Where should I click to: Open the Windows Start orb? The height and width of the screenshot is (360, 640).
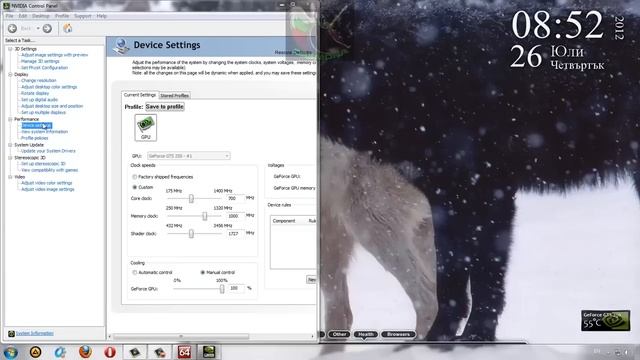11,352
